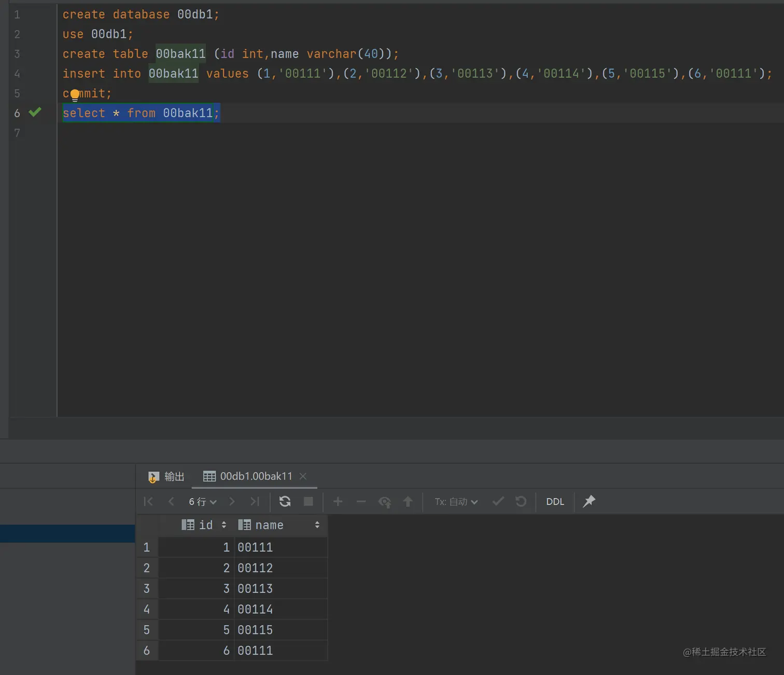Click id cell in result row 5

pos(197,630)
